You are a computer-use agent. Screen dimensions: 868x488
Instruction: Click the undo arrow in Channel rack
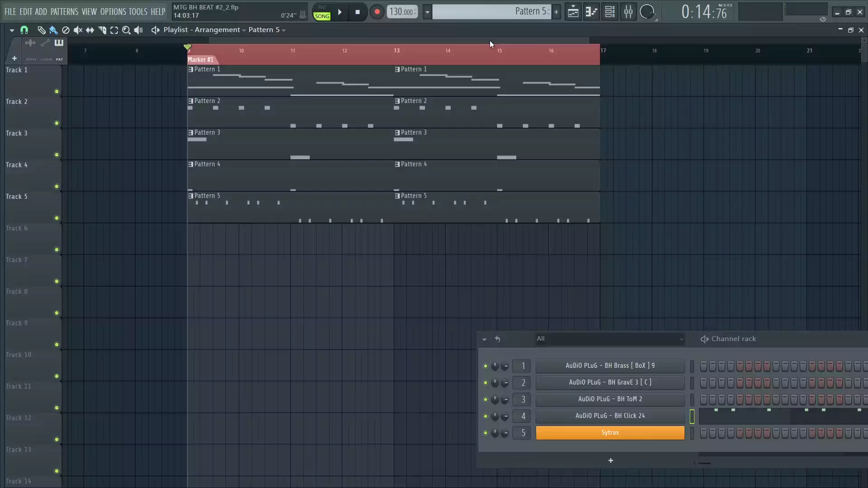[x=497, y=339]
